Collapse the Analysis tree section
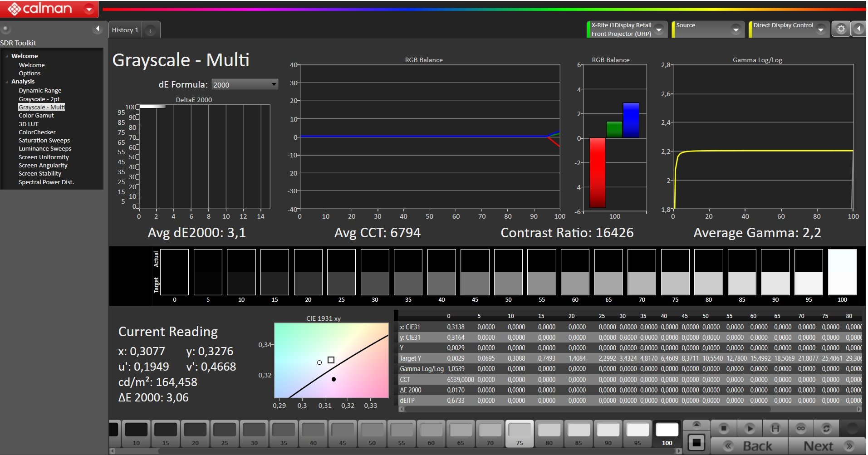The image size is (868, 455). tap(7, 82)
